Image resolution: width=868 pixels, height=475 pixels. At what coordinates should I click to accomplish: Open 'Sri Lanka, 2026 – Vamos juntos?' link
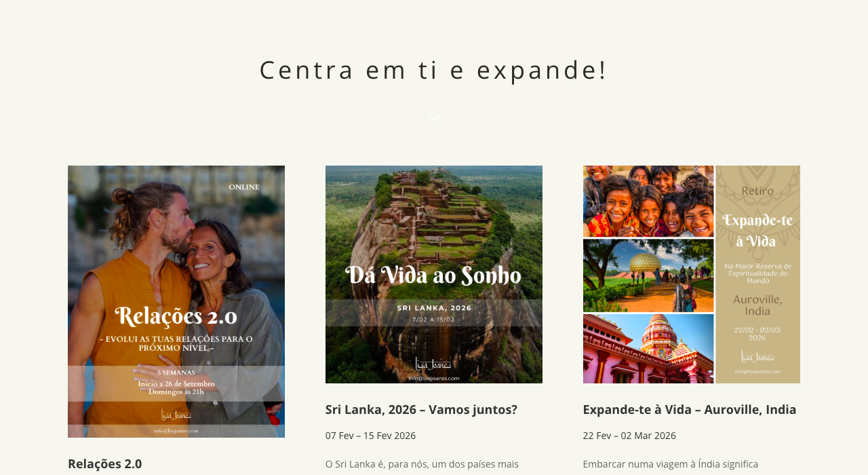(421, 409)
